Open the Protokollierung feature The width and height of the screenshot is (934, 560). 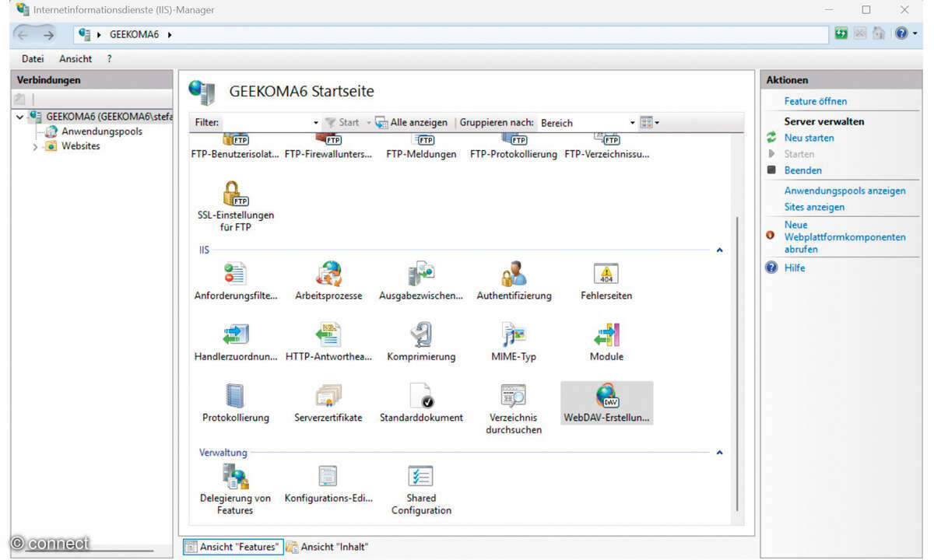tap(235, 403)
